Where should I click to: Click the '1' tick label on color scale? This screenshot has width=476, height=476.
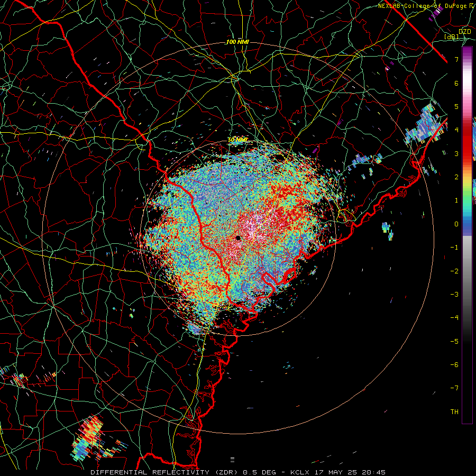click(x=456, y=200)
